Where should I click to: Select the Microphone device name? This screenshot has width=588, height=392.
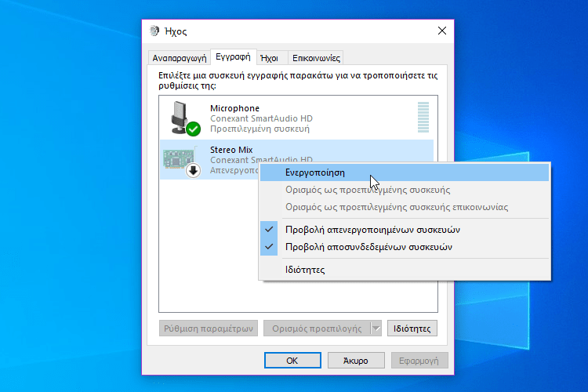pyautogui.click(x=234, y=108)
